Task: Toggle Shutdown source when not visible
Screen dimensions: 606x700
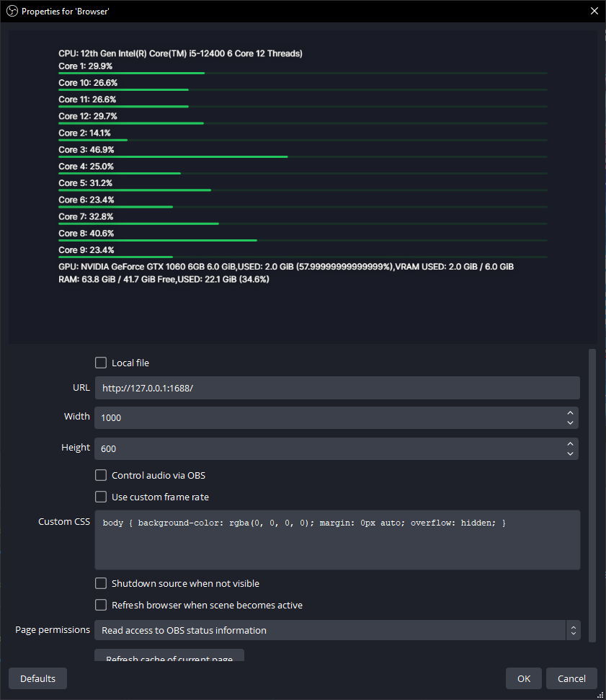Action: 101,583
